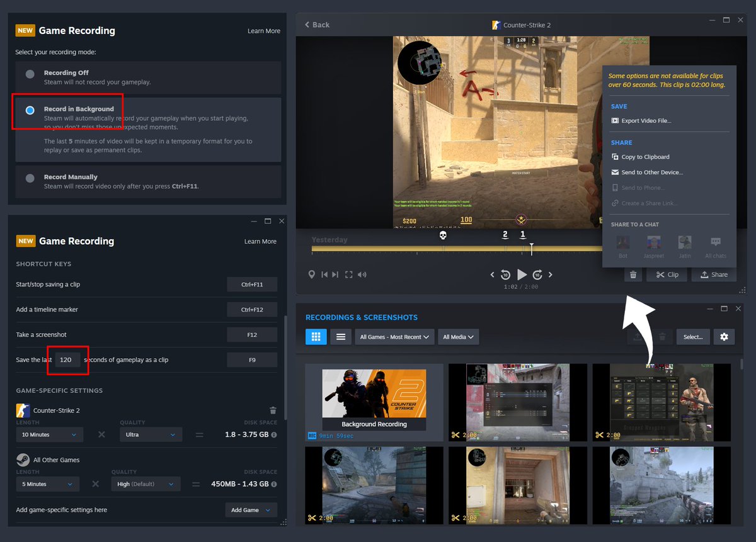The image size is (756, 542).
Task: Open Recordings & Screenshots settings gear
Action: point(724,336)
